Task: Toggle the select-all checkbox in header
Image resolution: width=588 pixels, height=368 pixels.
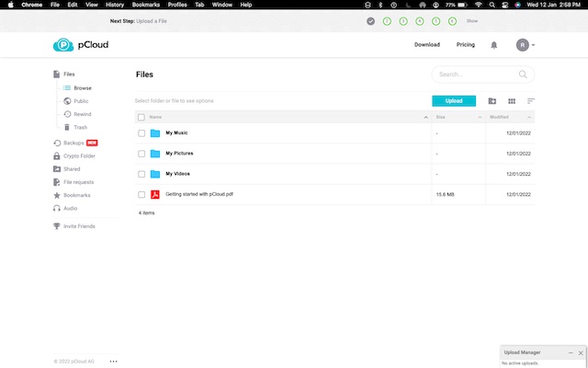Action: [x=141, y=117]
